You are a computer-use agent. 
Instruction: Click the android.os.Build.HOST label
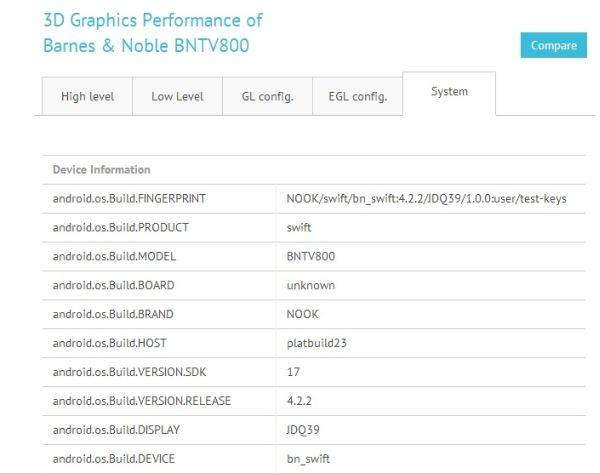(x=109, y=343)
